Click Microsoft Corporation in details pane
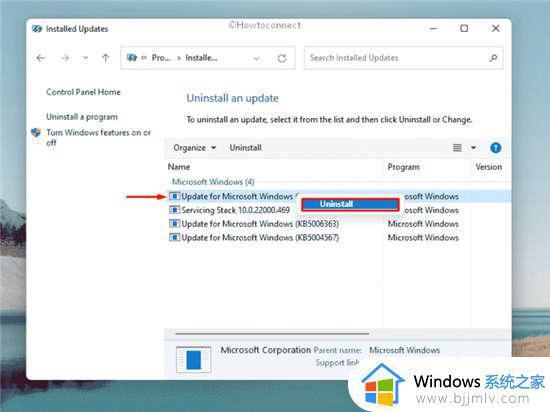 tap(266, 350)
